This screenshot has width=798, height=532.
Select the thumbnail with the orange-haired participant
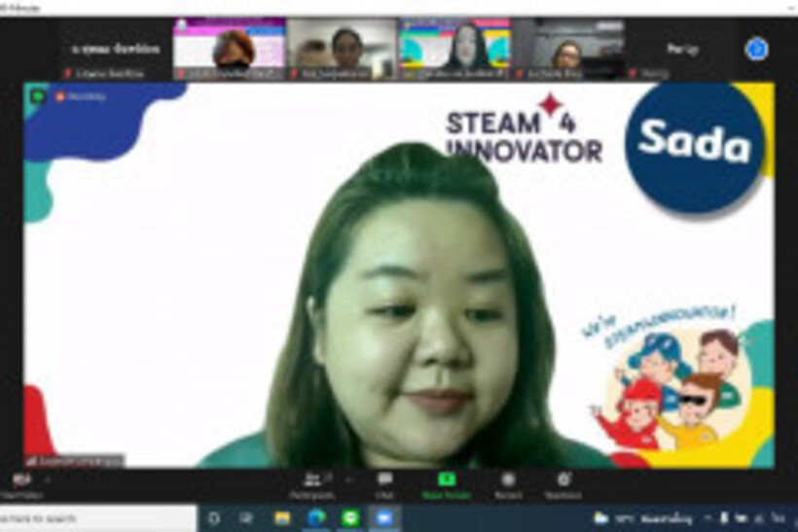point(229,50)
